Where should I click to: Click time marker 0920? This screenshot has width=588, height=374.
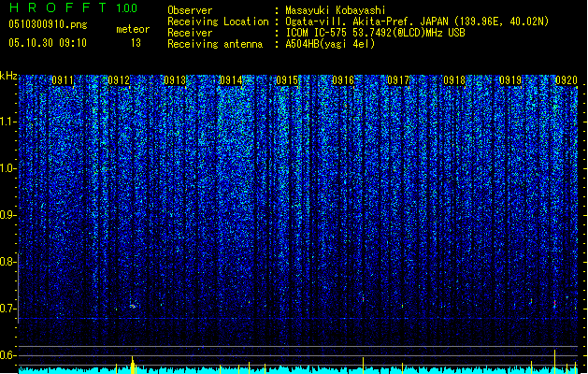pyautogui.click(x=566, y=80)
